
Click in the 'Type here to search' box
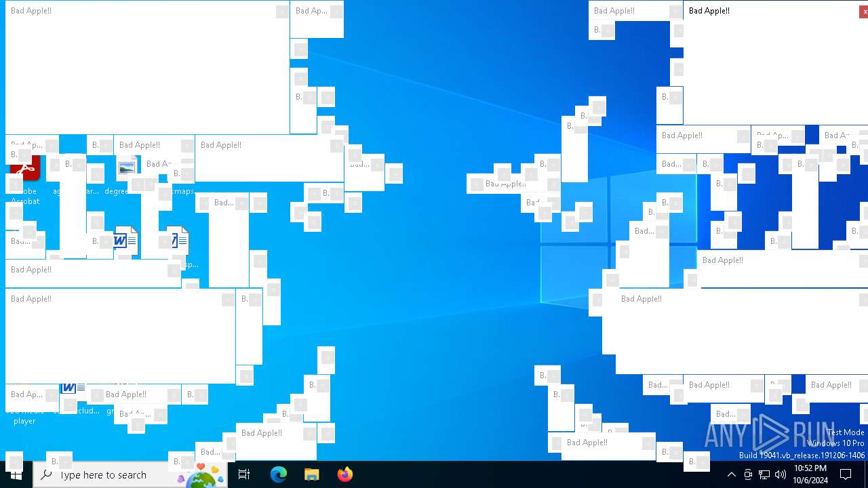[x=130, y=474]
